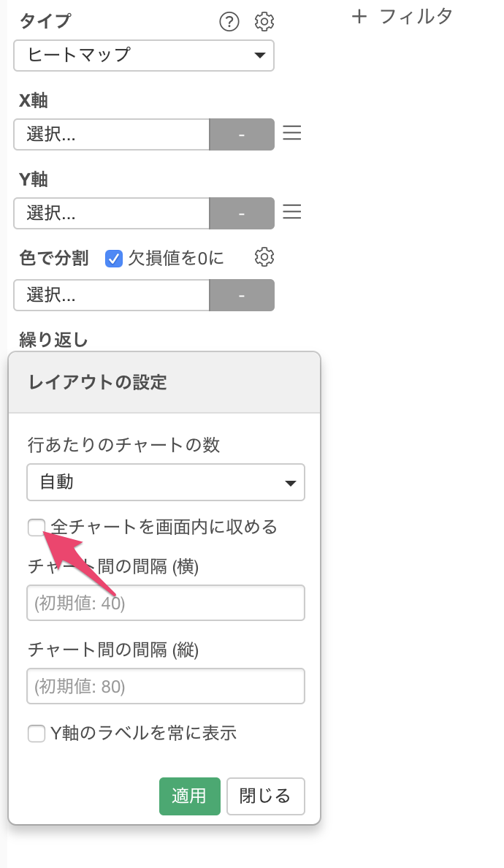504x868 pixels.
Task: Click the plus icon to add フィルタ
Action: click(359, 17)
